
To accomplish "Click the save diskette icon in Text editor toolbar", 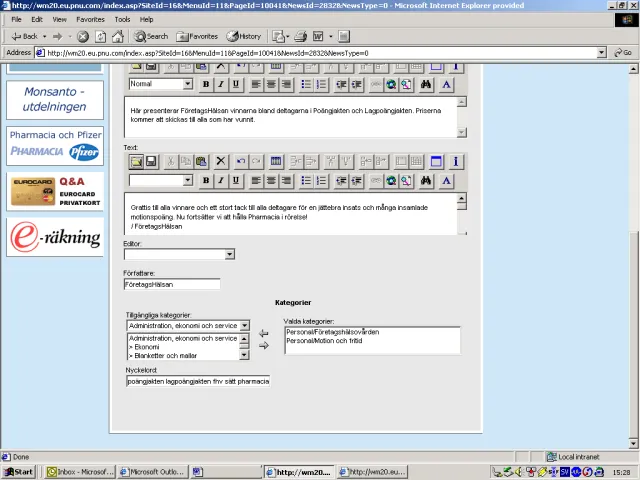I will coord(151,161).
